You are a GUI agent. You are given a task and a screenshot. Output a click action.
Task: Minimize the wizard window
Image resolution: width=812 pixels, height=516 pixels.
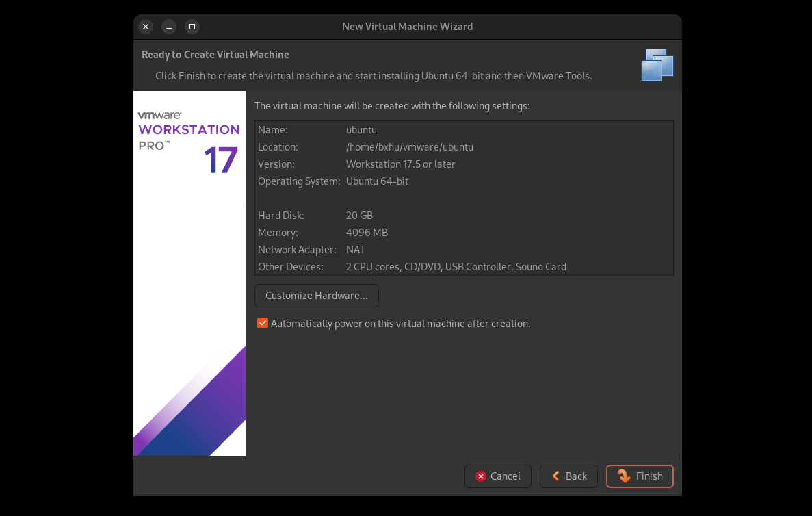[169, 27]
